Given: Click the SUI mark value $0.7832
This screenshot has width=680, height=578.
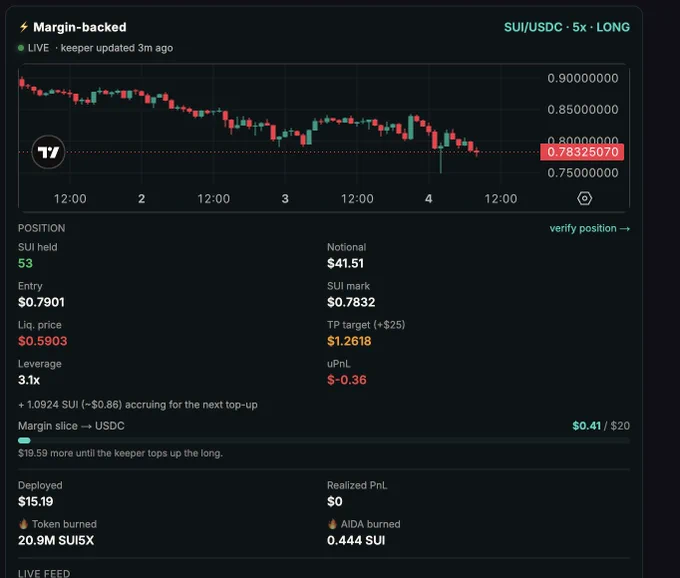Looking at the screenshot, I should (x=351, y=302).
